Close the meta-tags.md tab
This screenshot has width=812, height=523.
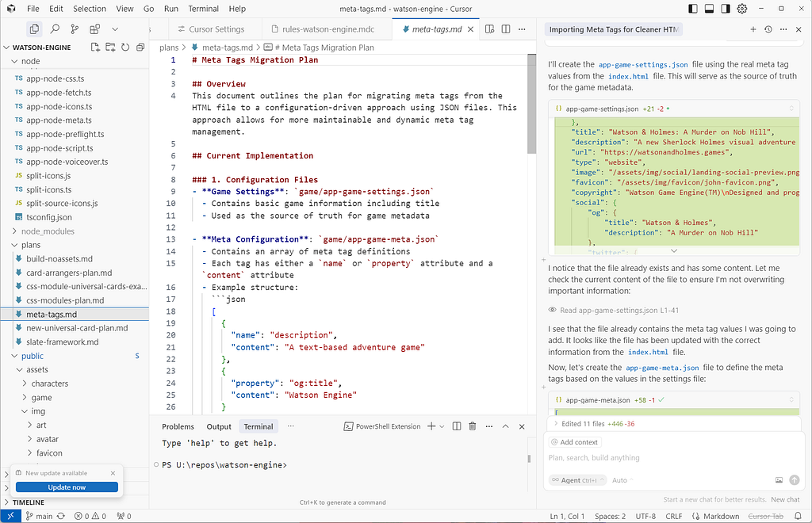pos(470,29)
